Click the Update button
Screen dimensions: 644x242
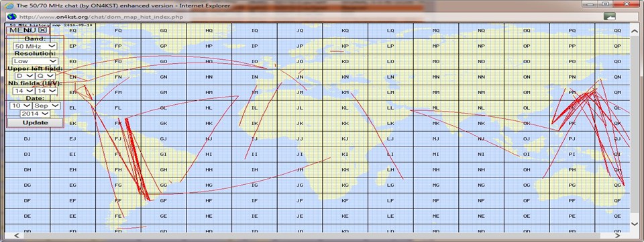pos(35,122)
